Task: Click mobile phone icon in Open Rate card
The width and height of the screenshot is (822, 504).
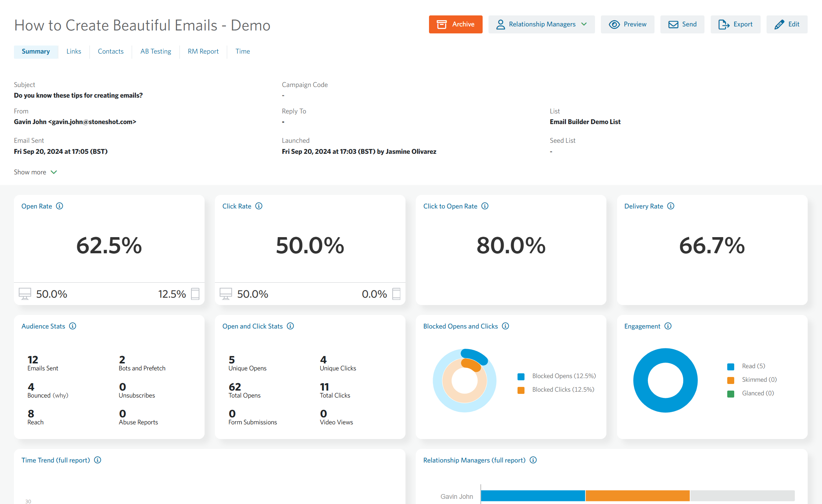Action: [x=195, y=294]
